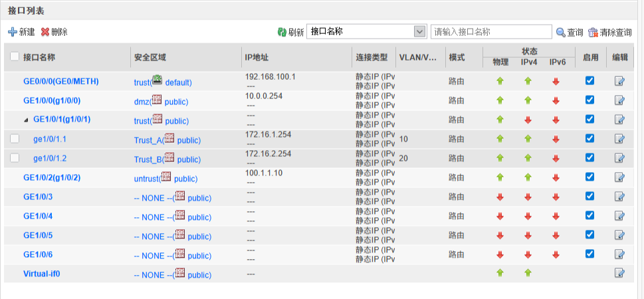Click firewall icon beside Trust_A zone
The image size is (644, 299).
[x=169, y=138]
